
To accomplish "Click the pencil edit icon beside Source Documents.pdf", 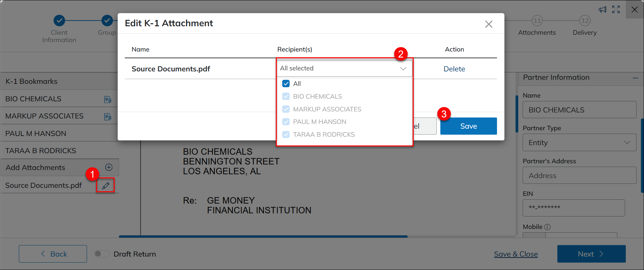I will point(106,185).
